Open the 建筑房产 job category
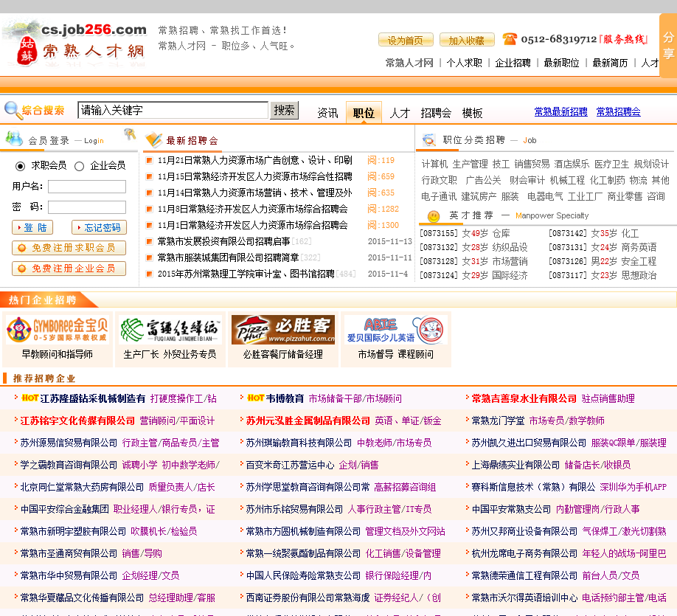Viewport: 677px width, 616px height. pyautogui.click(x=479, y=196)
